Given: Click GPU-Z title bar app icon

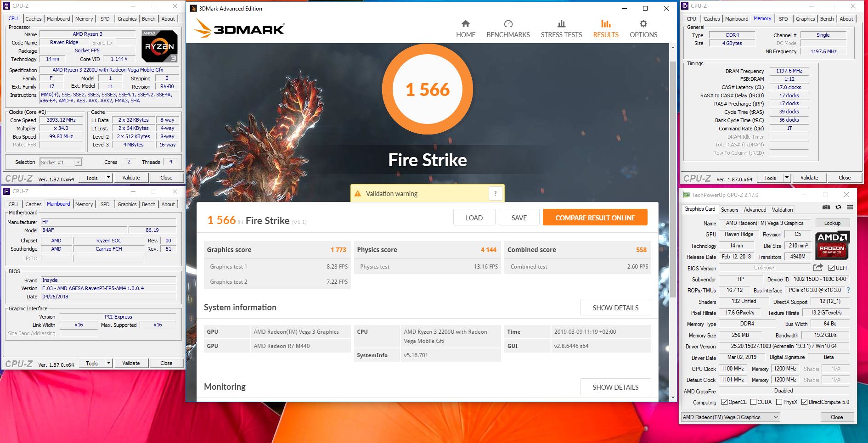Looking at the screenshot, I should pyautogui.click(x=686, y=195).
